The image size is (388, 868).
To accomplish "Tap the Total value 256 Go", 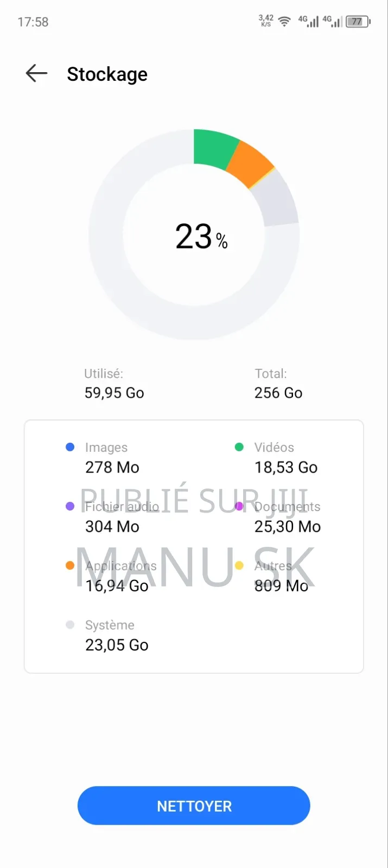I will [x=278, y=392].
